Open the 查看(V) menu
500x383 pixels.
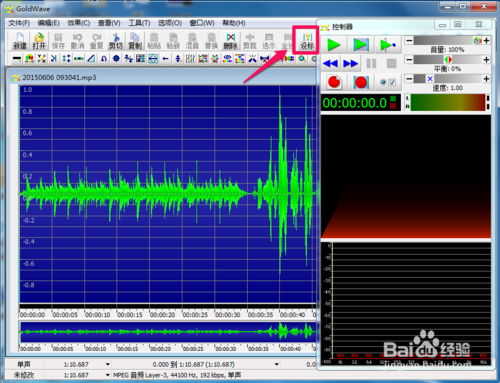pos(109,23)
